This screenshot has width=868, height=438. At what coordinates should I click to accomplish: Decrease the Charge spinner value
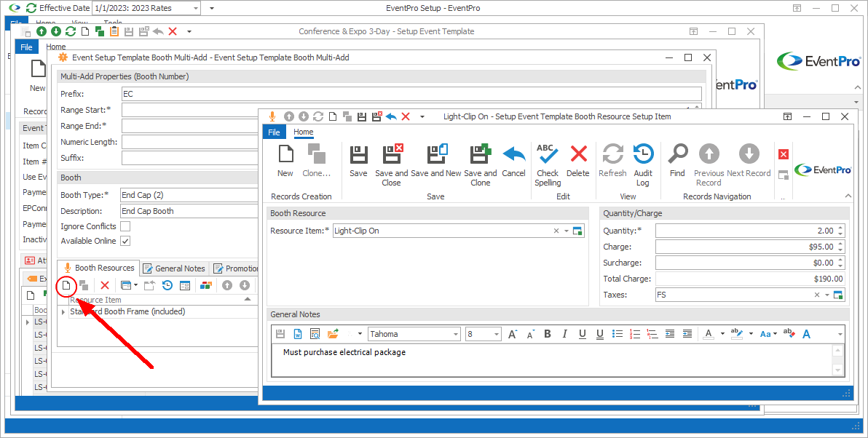coord(841,250)
